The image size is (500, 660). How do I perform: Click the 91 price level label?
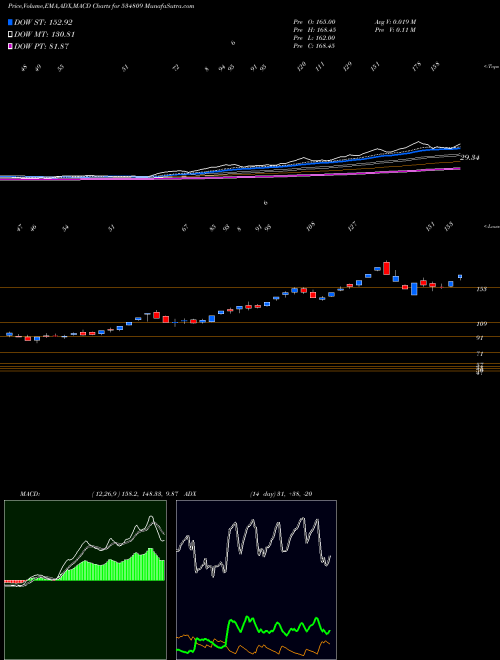tap(479, 338)
